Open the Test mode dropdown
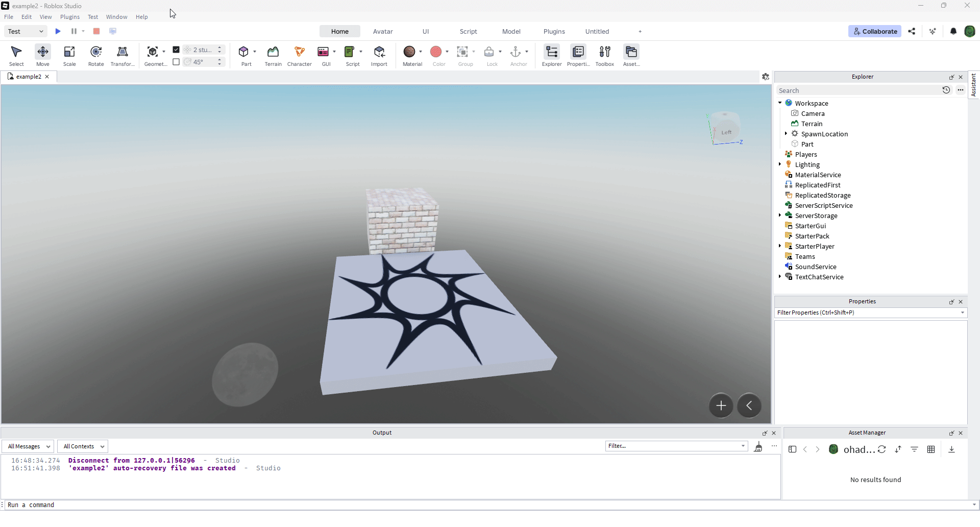The width and height of the screenshot is (980, 527). [x=26, y=32]
